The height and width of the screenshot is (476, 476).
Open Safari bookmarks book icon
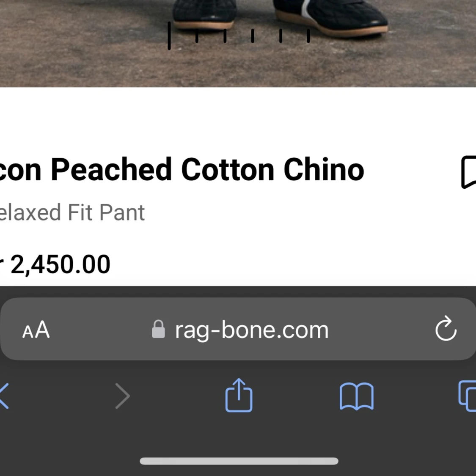coord(356,396)
